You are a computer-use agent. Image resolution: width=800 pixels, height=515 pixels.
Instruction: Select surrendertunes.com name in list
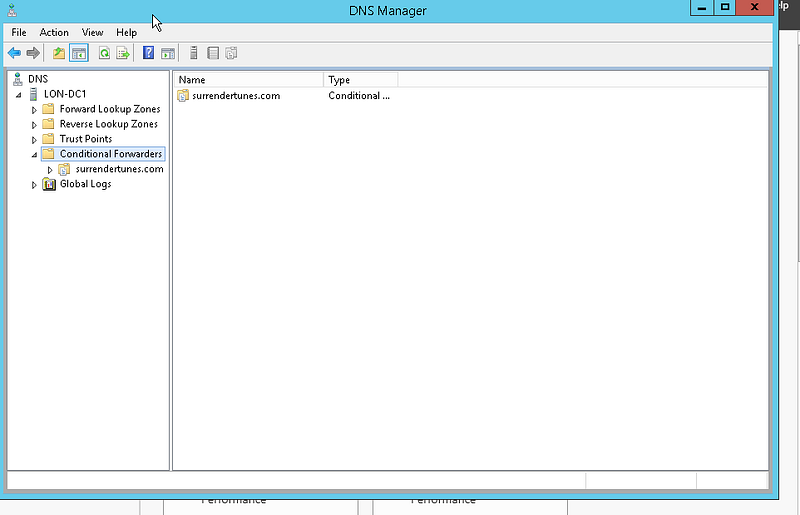236,95
